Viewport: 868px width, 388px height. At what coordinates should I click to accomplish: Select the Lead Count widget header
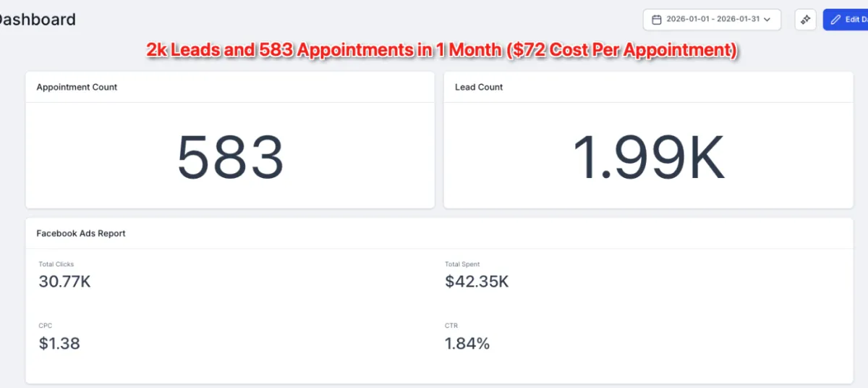(479, 87)
